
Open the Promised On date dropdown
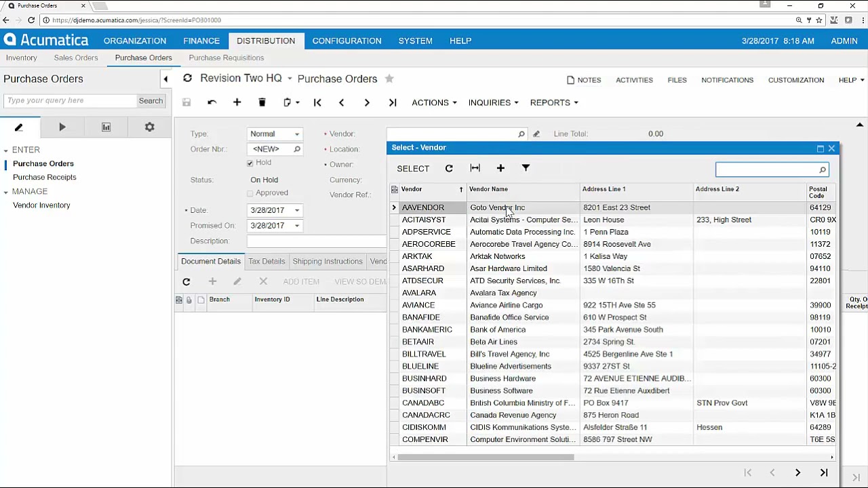[x=296, y=226]
